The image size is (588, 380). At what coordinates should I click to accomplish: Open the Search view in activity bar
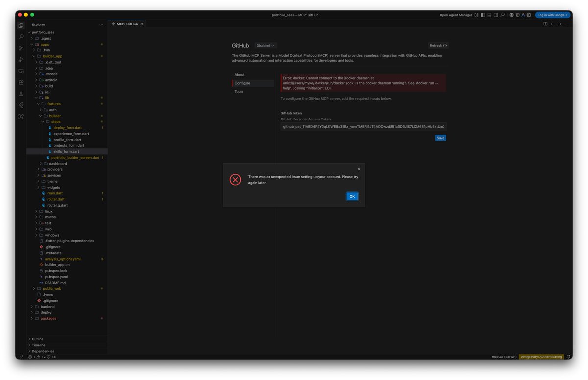click(21, 37)
